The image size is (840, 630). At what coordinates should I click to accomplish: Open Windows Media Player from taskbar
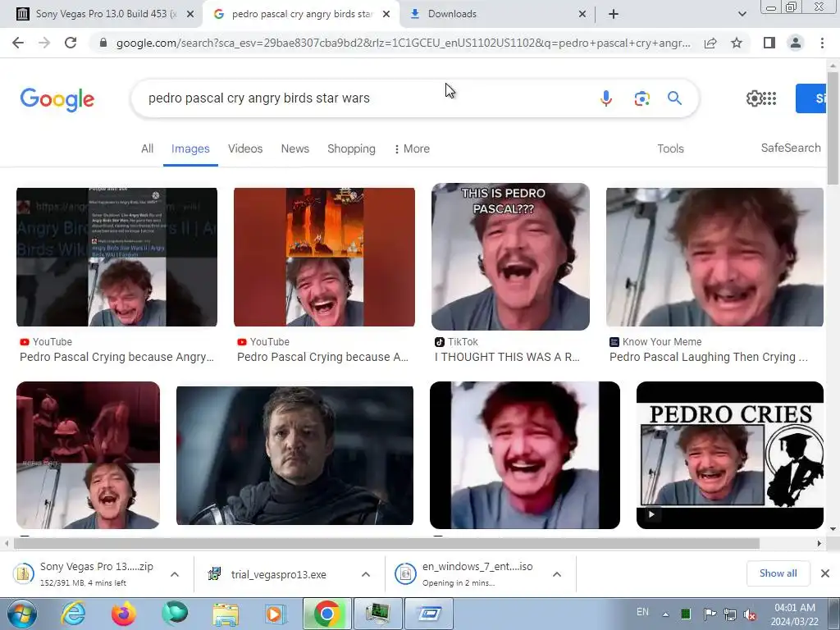pyautogui.click(x=276, y=614)
